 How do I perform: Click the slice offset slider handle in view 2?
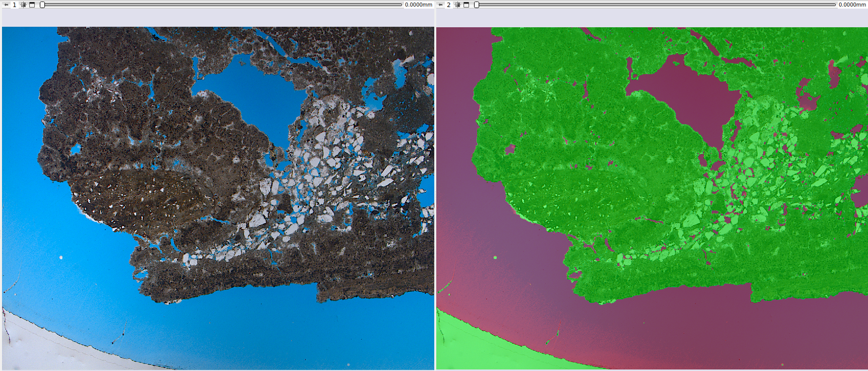pyautogui.click(x=477, y=5)
